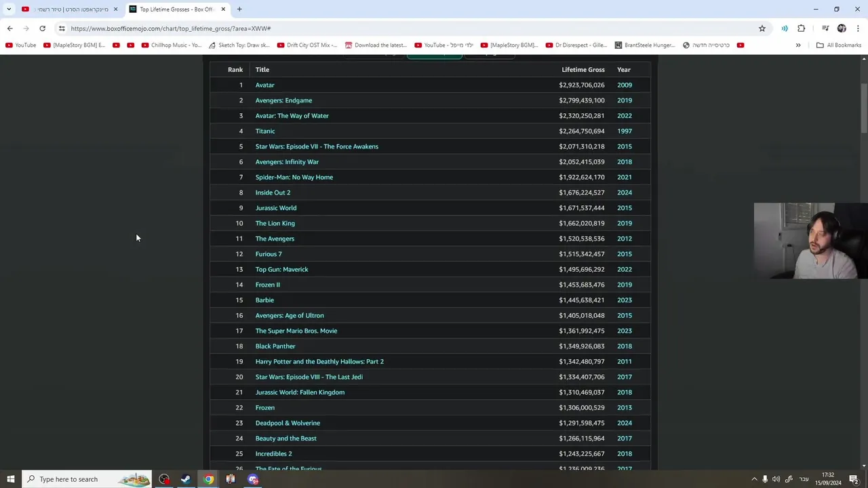Open BrantSteele Hunger bookmark
Viewport: 868px width, 488px height.
click(645, 45)
